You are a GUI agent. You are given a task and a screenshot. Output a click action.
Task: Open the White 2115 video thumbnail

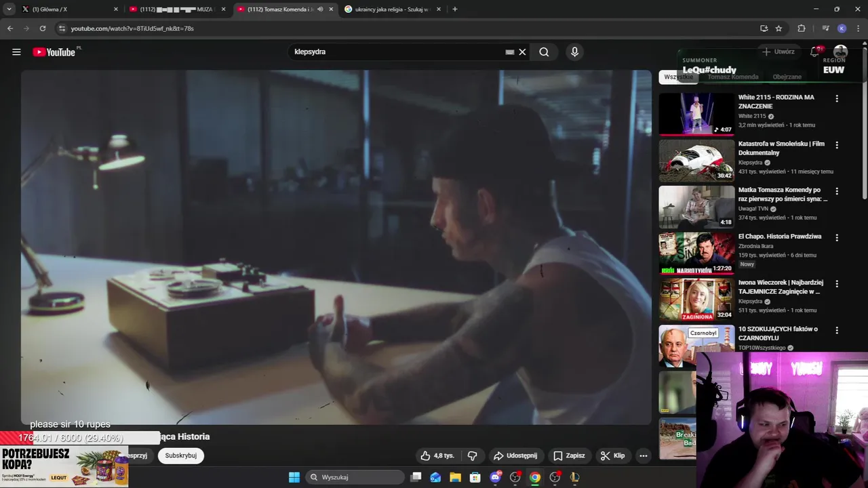click(696, 115)
